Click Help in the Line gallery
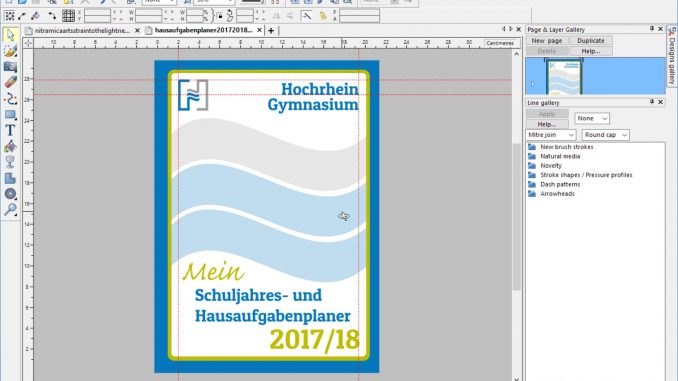 [547, 124]
